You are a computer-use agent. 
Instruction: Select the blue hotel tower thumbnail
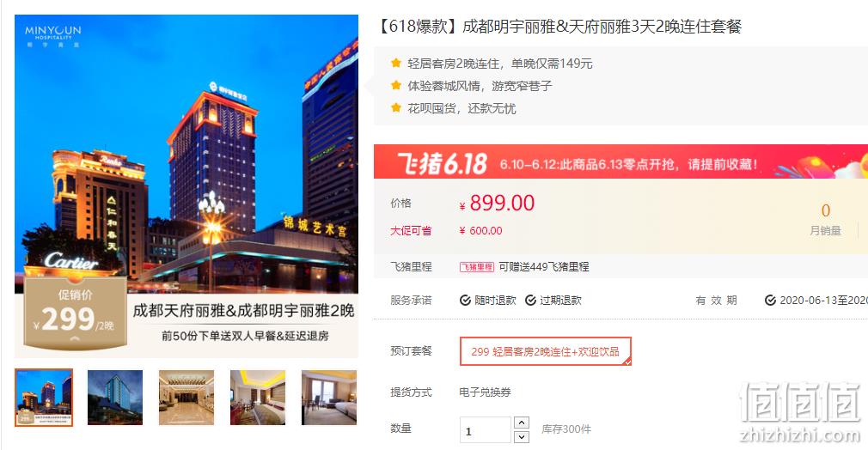click(x=115, y=398)
